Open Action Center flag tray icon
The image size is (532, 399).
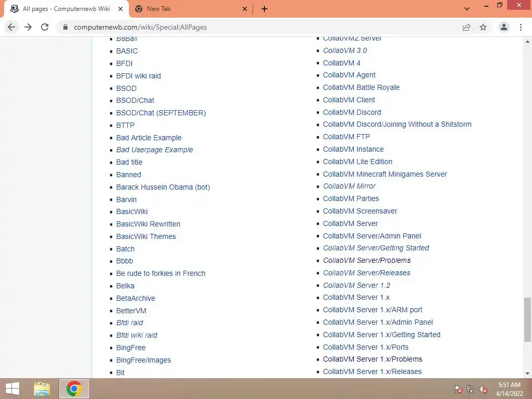[458, 389]
